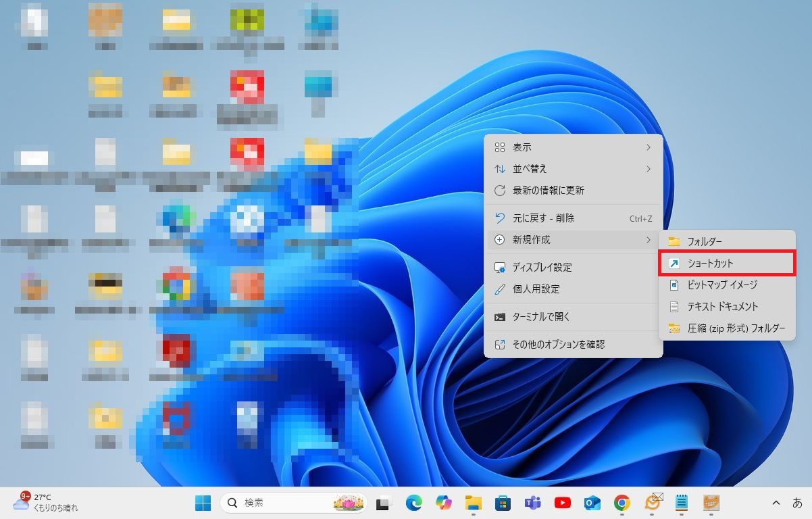This screenshot has height=519, width=812.
Task: Open Outlook from the taskbar
Action: (592, 503)
